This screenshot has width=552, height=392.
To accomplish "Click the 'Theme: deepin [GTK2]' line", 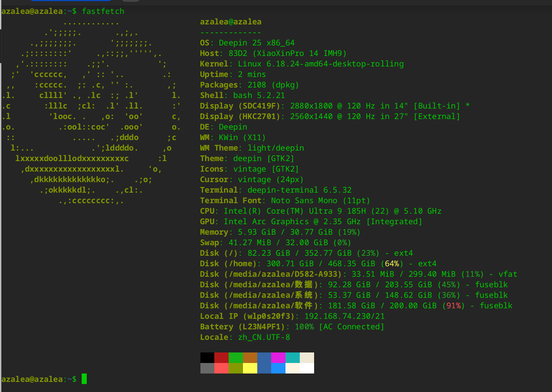I will tap(247, 159).
